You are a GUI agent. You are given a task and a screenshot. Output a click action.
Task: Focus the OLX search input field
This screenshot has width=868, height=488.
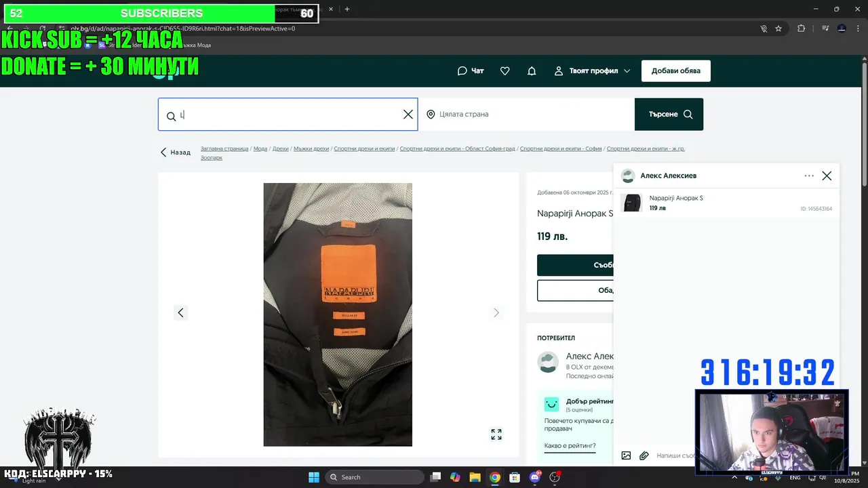[288, 115]
